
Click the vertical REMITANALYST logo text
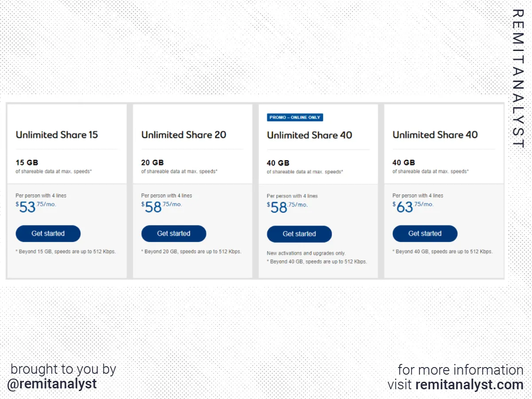coord(518,79)
